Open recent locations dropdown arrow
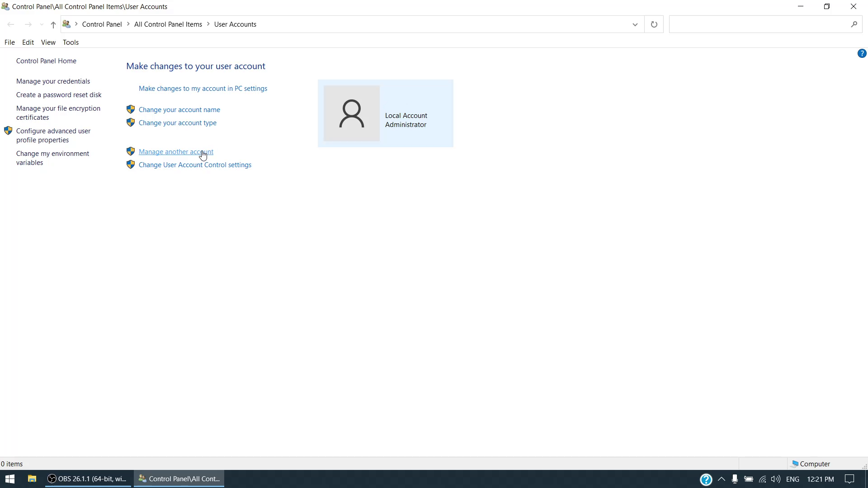The image size is (868, 488). (42, 25)
